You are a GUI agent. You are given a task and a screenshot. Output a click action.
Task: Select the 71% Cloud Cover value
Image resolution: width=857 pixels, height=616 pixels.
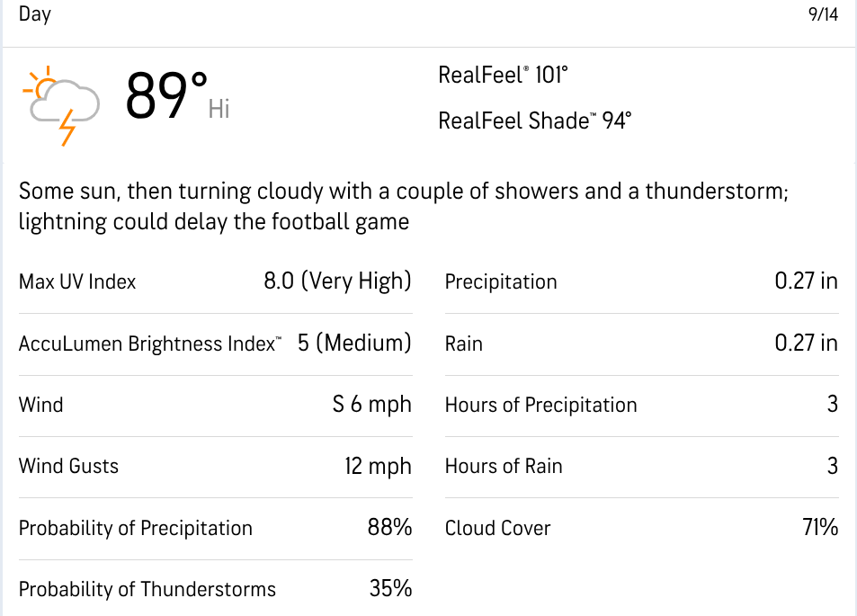[x=820, y=528]
